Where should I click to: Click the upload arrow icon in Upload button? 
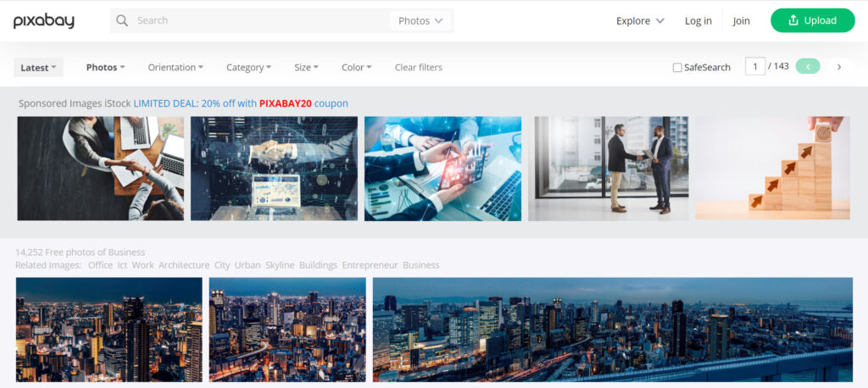tap(793, 20)
